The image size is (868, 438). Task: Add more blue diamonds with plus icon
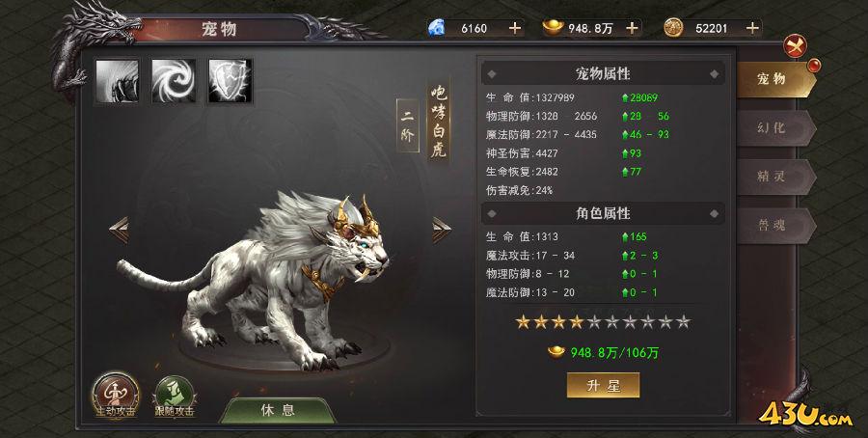tap(515, 28)
